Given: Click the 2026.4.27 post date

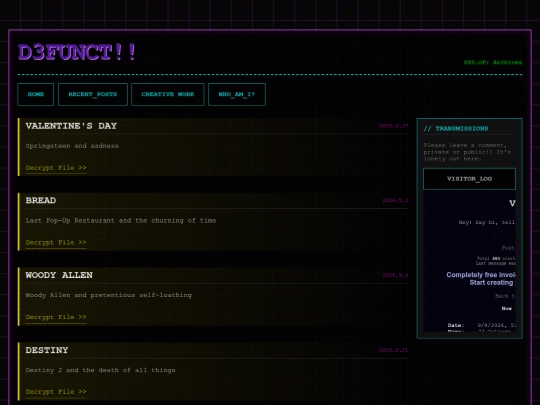Looking at the screenshot, I should coord(394,126).
